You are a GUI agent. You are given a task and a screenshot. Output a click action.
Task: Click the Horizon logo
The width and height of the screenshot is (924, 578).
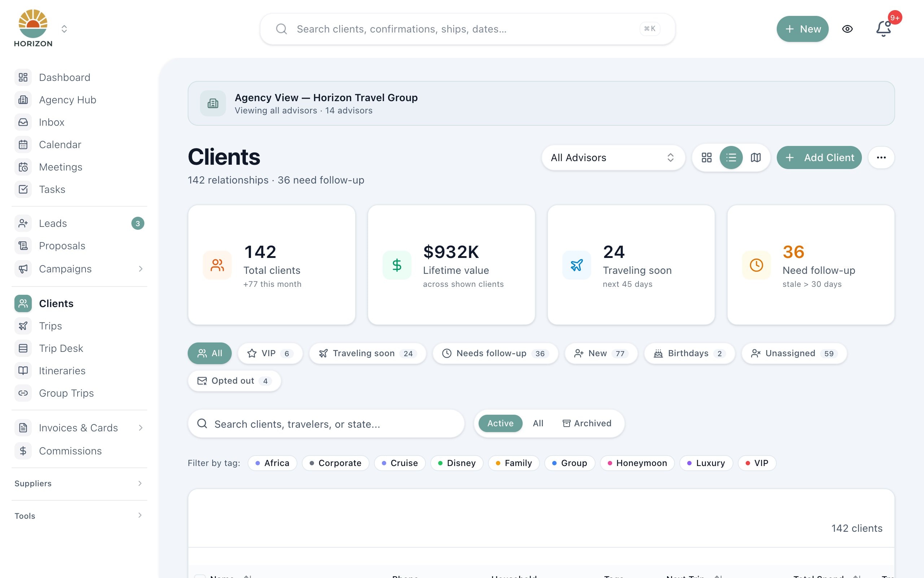pyautogui.click(x=33, y=28)
